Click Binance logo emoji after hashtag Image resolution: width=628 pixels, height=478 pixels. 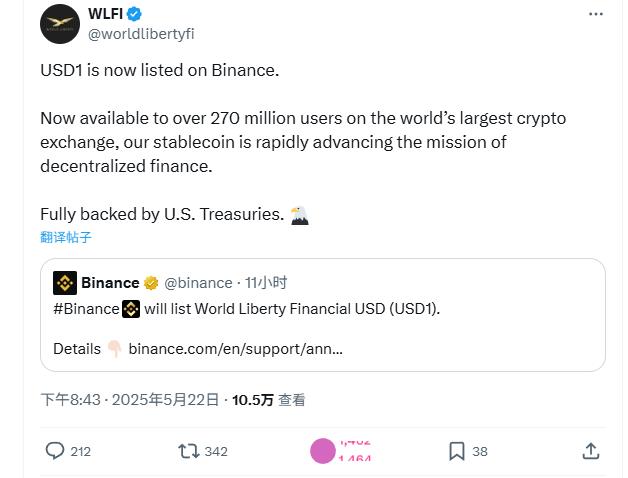(x=131, y=309)
